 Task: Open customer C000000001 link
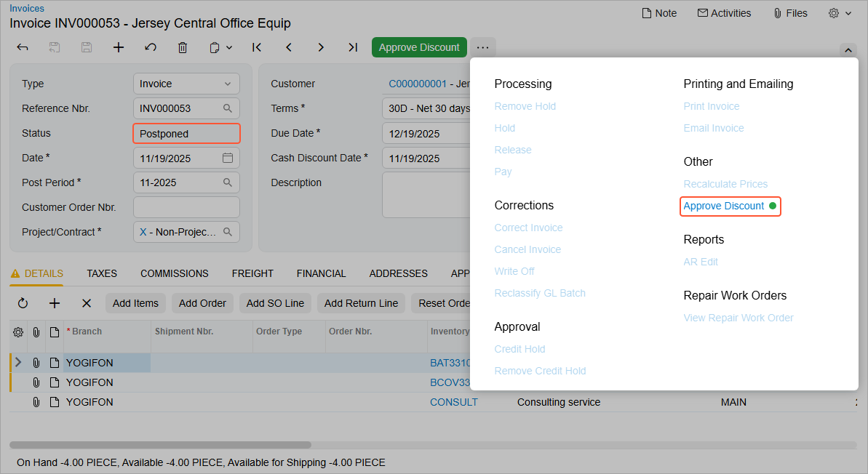(x=418, y=84)
